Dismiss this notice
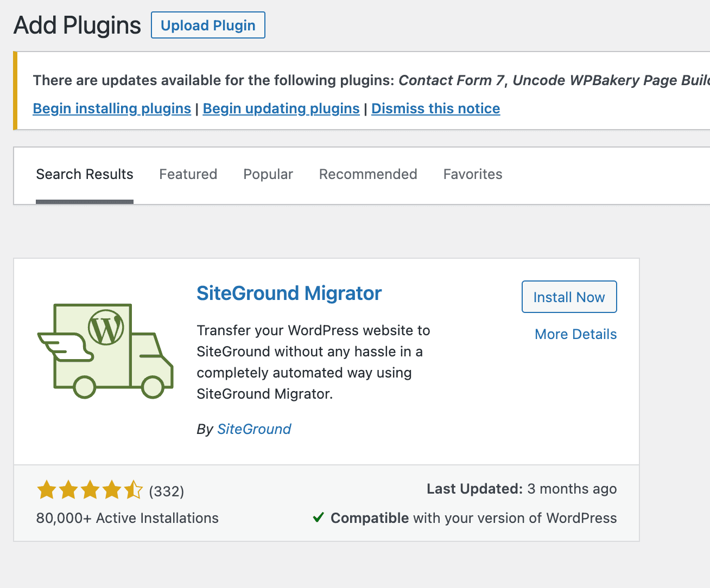710x588 pixels. (x=436, y=108)
